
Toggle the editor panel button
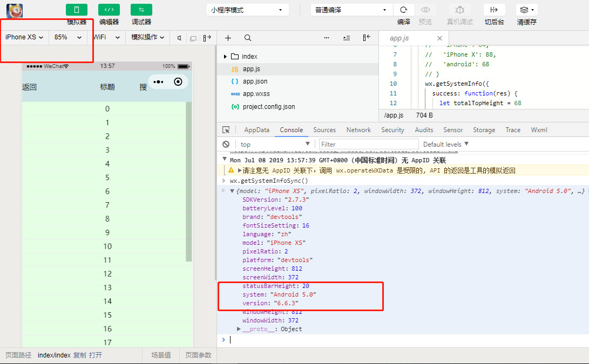pyautogui.click(x=109, y=10)
